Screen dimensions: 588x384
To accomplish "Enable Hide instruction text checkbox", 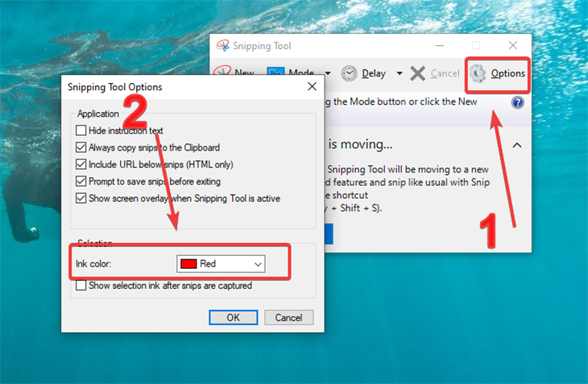I will [x=81, y=130].
